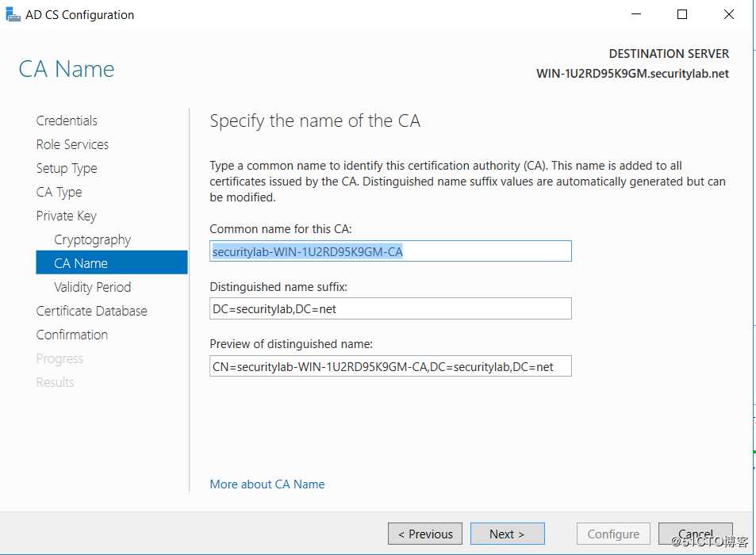Click the Next button
The height and width of the screenshot is (555, 756).
(507, 534)
